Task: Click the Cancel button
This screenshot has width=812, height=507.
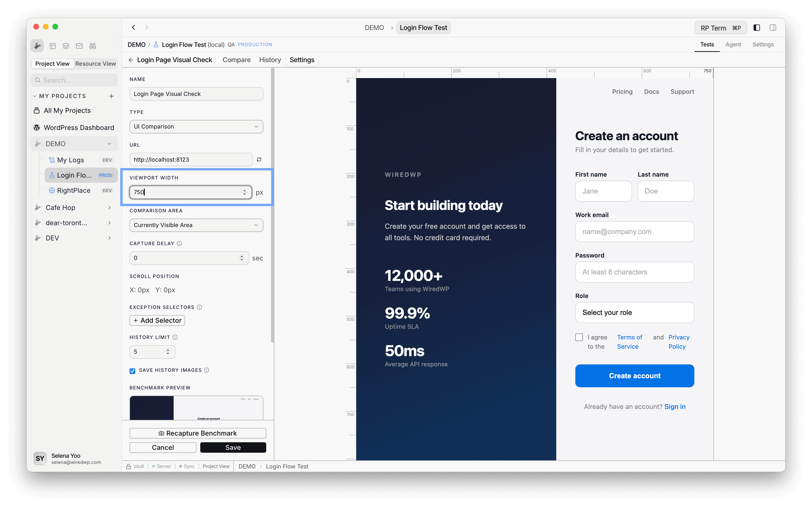Action: [x=163, y=448]
